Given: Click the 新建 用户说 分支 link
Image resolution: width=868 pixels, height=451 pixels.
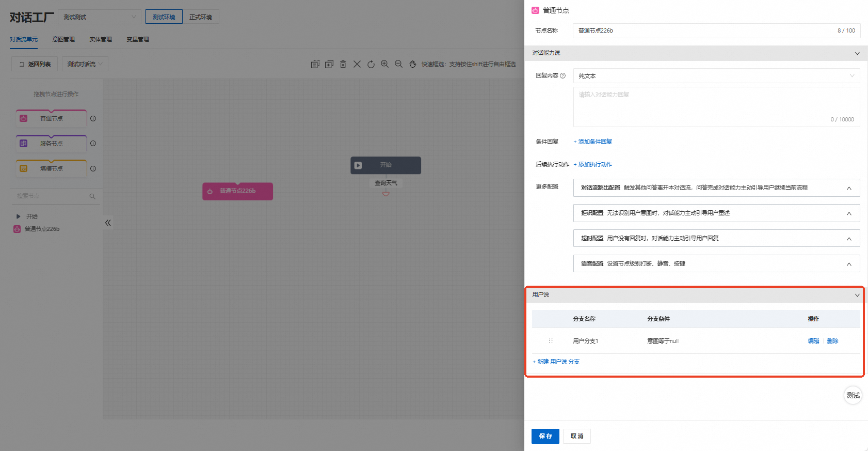Looking at the screenshot, I should 556,362.
